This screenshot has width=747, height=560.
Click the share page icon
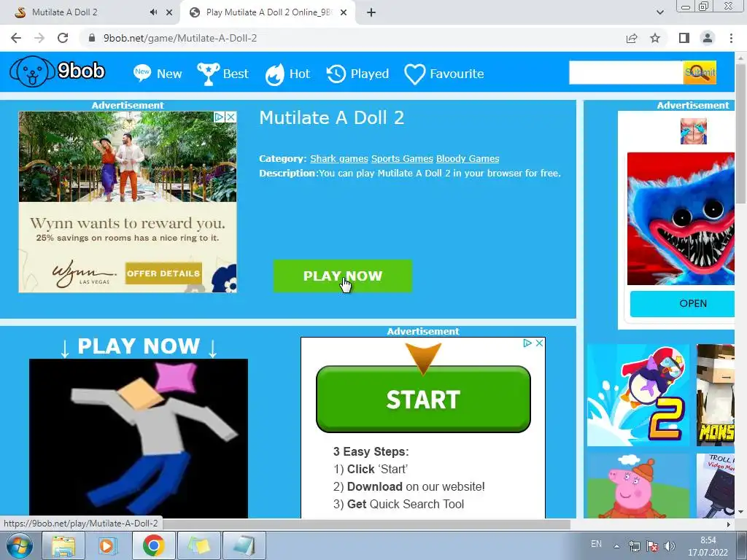tap(632, 38)
